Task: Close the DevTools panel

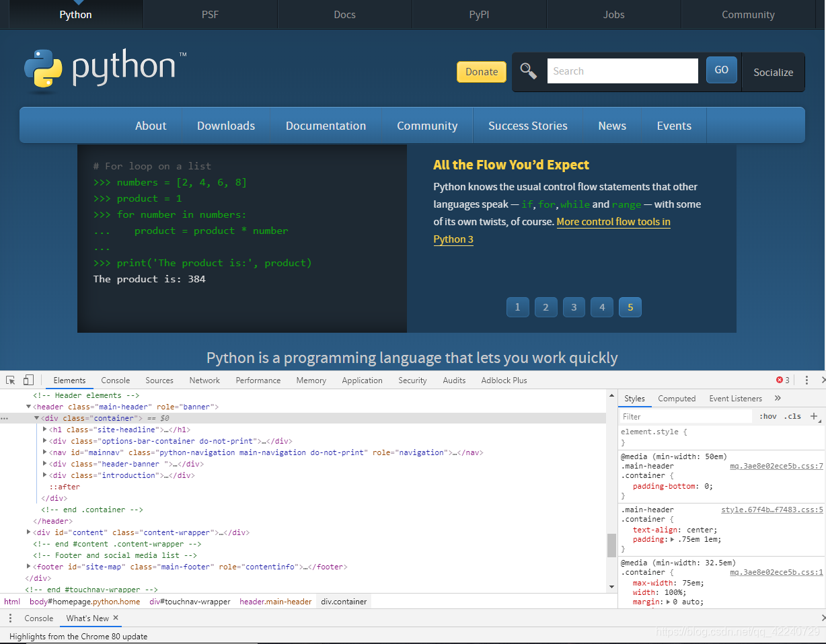Action: click(x=822, y=380)
